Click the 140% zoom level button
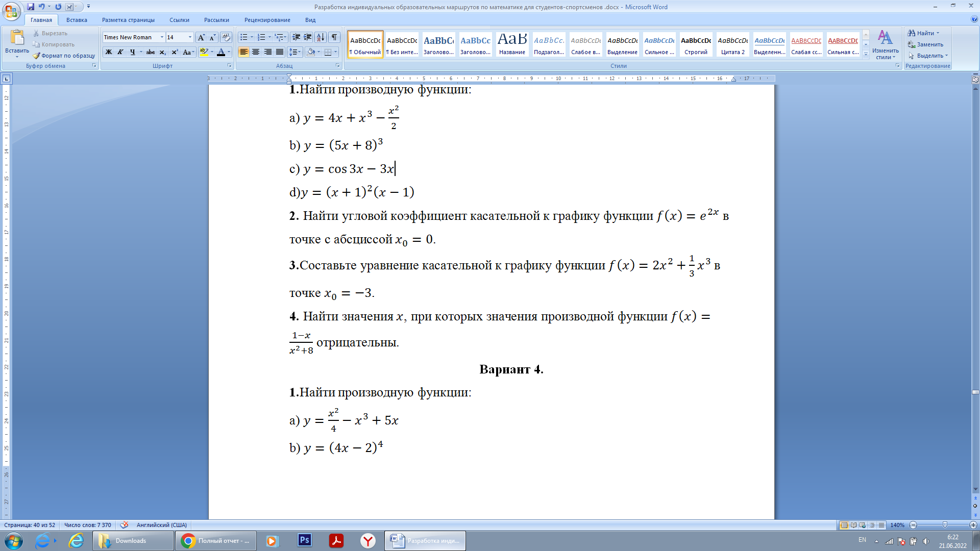This screenshot has height=551, width=980. [x=897, y=525]
